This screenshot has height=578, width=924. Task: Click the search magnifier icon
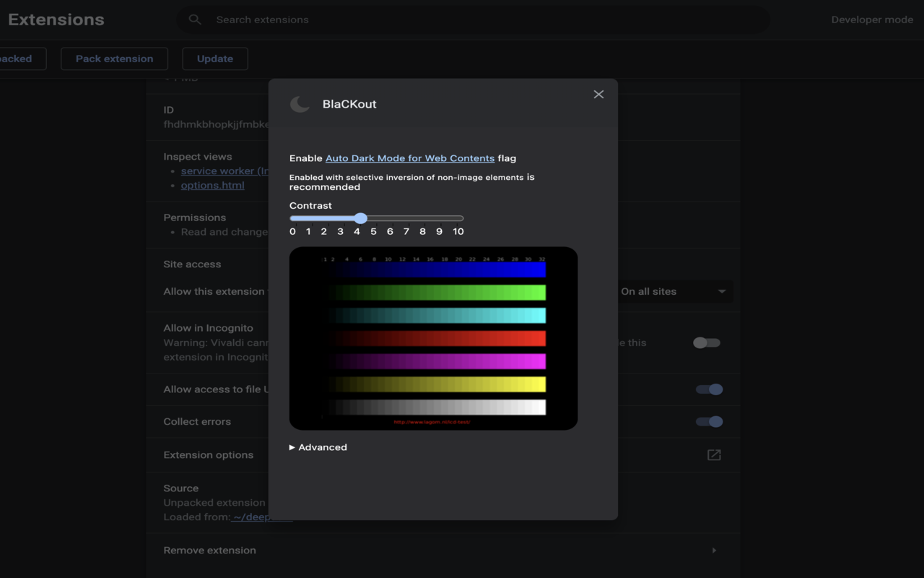click(x=195, y=20)
